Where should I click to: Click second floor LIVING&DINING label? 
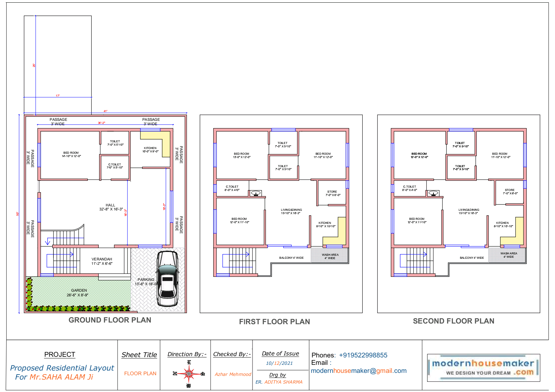pos(469,211)
